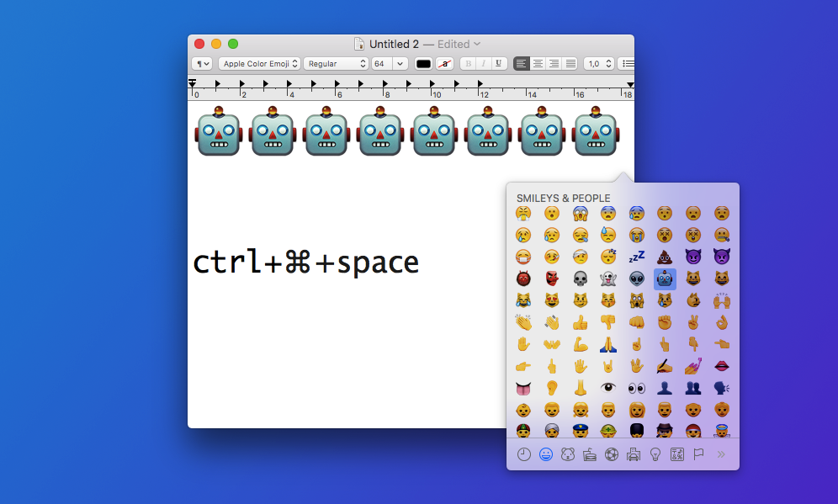Insert the nail polish emoji
This screenshot has height=504, width=838.
(x=693, y=367)
